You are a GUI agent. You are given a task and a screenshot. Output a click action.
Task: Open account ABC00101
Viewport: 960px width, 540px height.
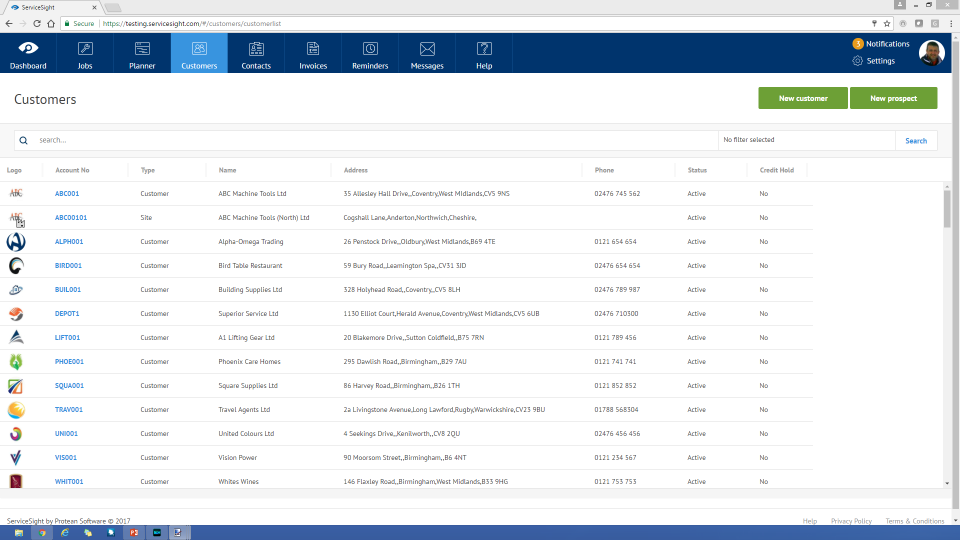[71, 217]
